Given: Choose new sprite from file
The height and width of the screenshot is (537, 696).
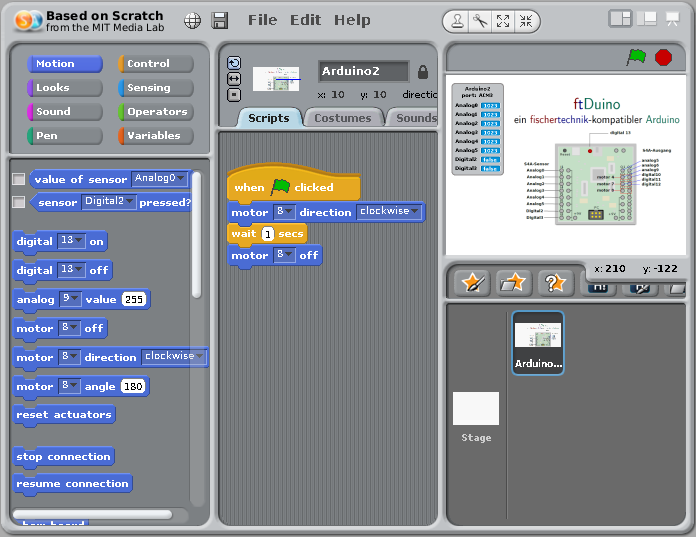Looking at the screenshot, I should point(513,283).
